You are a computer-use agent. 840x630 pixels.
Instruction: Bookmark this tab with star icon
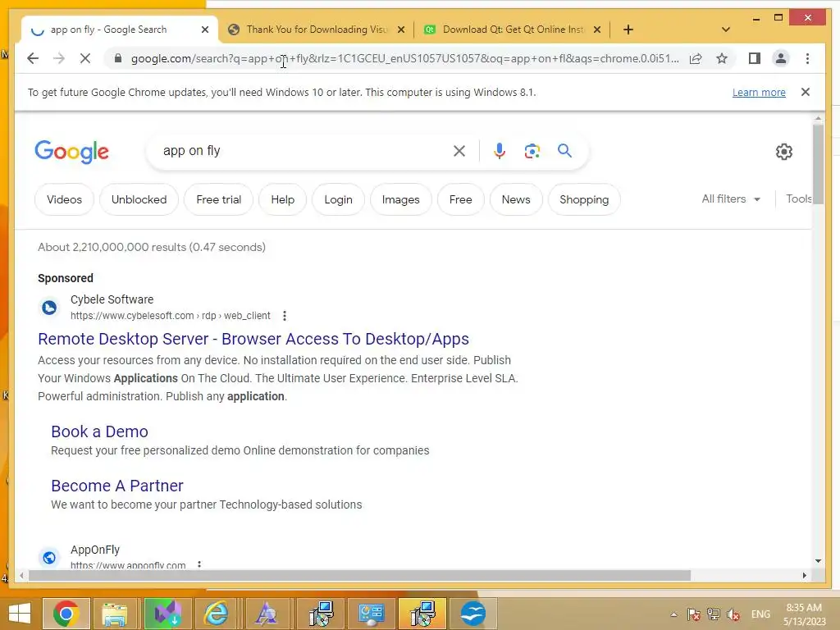[722, 58]
